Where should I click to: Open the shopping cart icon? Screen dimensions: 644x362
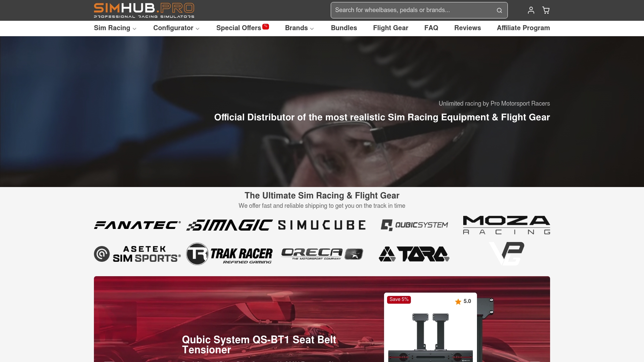tap(546, 10)
